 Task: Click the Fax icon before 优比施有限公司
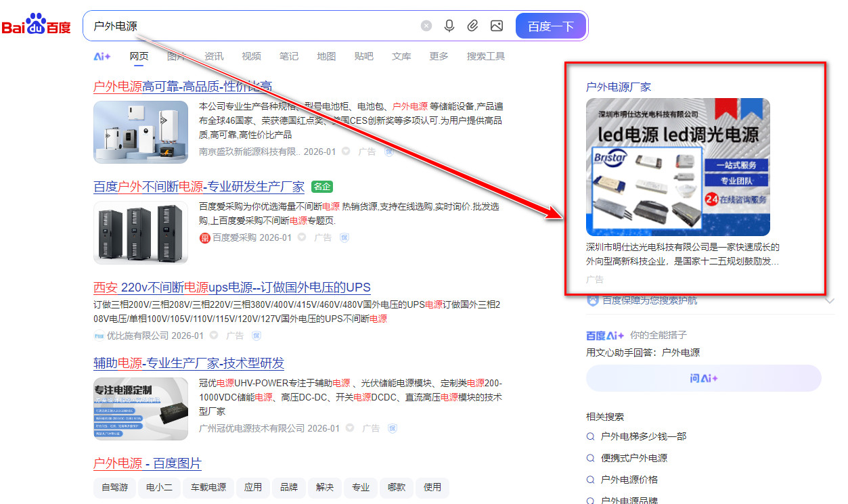(99, 336)
